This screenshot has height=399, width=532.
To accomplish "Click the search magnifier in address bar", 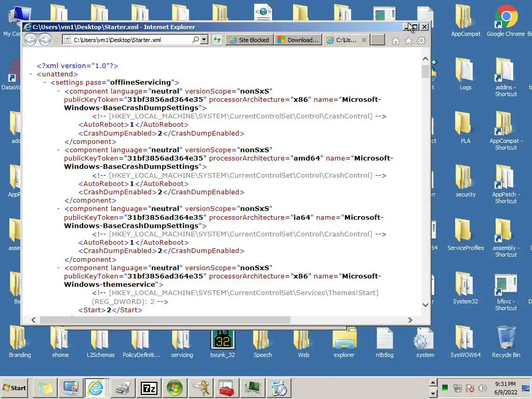I will click(196, 39).
